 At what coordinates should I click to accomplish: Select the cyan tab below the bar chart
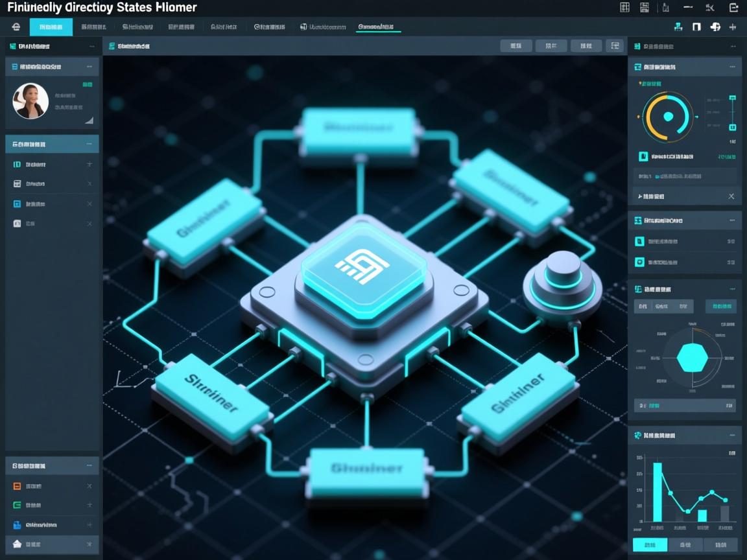tap(650, 544)
